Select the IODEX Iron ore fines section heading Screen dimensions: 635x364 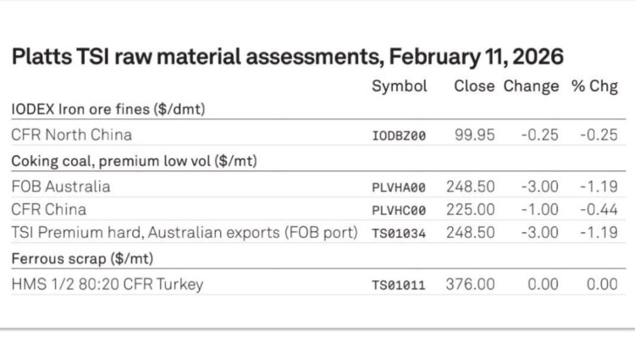click(x=108, y=109)
